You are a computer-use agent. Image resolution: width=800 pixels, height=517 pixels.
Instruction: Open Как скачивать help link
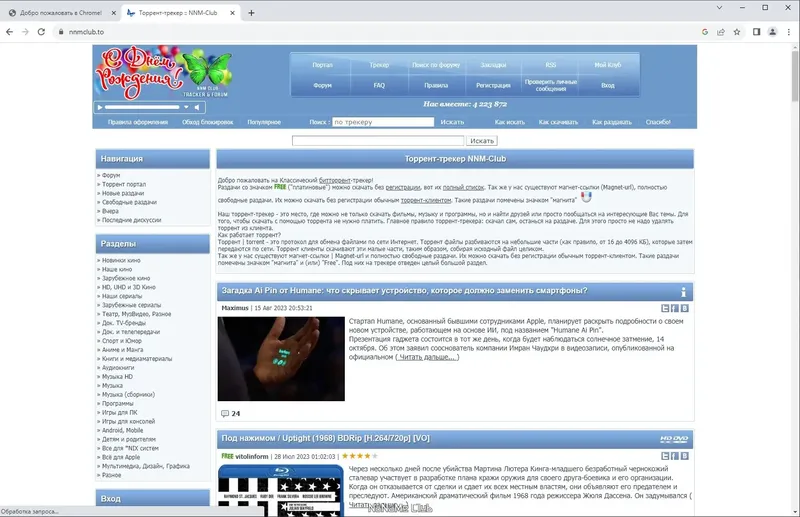(x=558, y=122)
